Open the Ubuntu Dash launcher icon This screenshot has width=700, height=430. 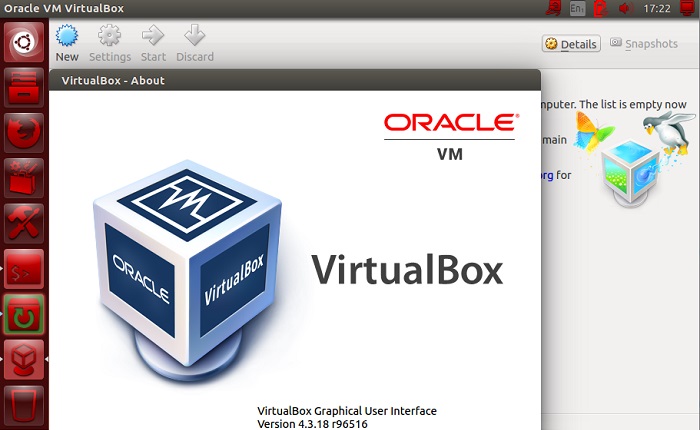coord(24,42)
